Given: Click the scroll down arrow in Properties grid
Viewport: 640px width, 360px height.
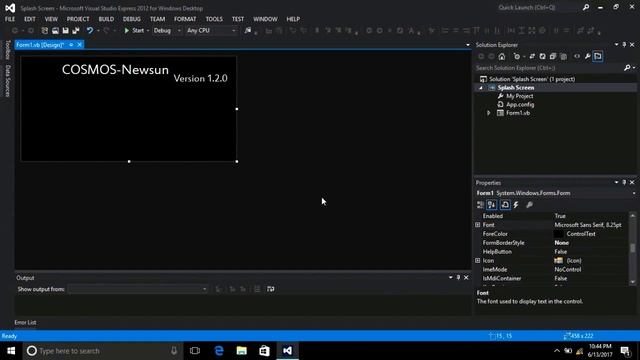Looking at the screenshot, I should (x=633, y=282).
